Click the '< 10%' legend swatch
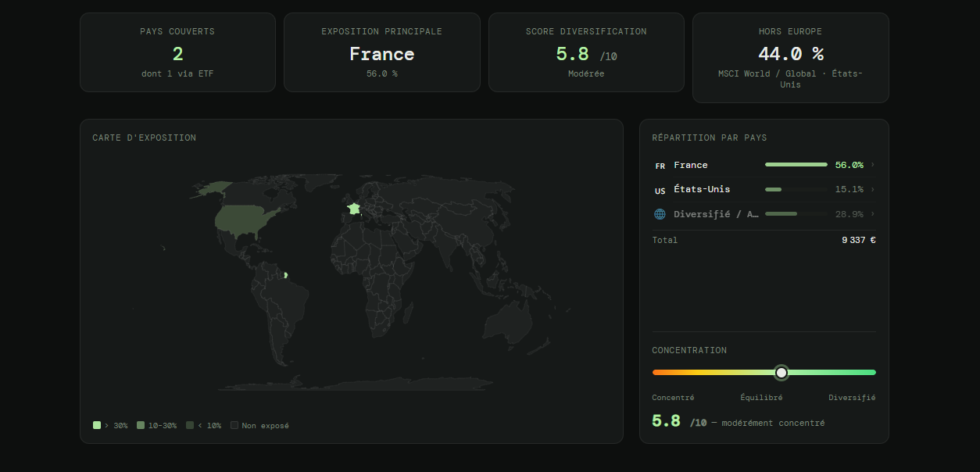The width and height of the screenshot is (980, 472). point(190,426)
